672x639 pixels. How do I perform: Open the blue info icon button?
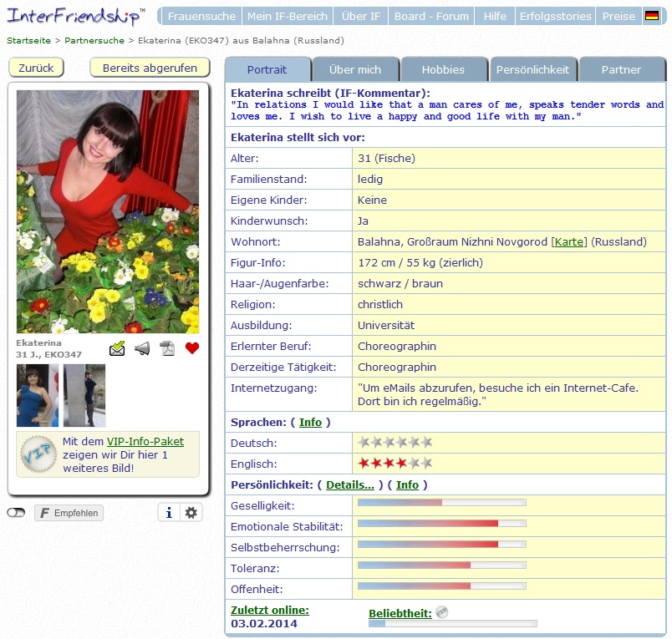coord(169,513)
